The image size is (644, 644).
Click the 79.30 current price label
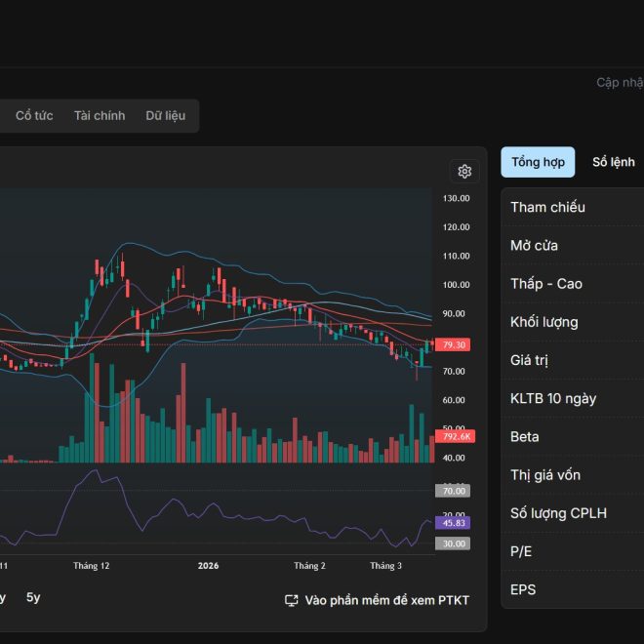pos(453,344)
